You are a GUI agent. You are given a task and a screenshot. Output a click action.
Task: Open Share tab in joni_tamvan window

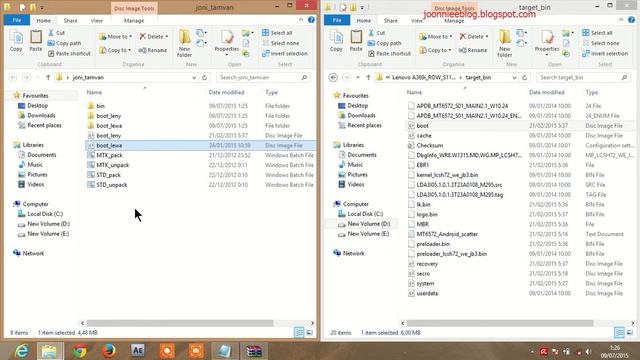(70, 20)
